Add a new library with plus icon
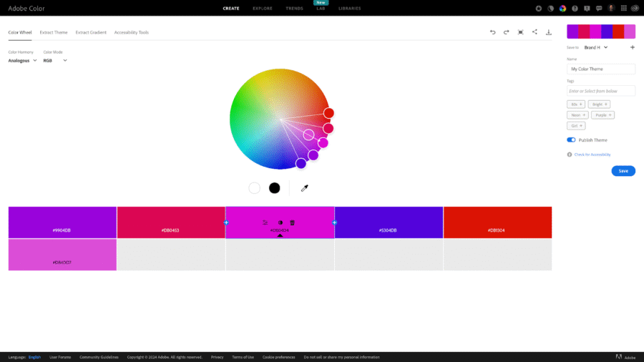The width and height of the screenshot is (644, 362). [632, 47]
